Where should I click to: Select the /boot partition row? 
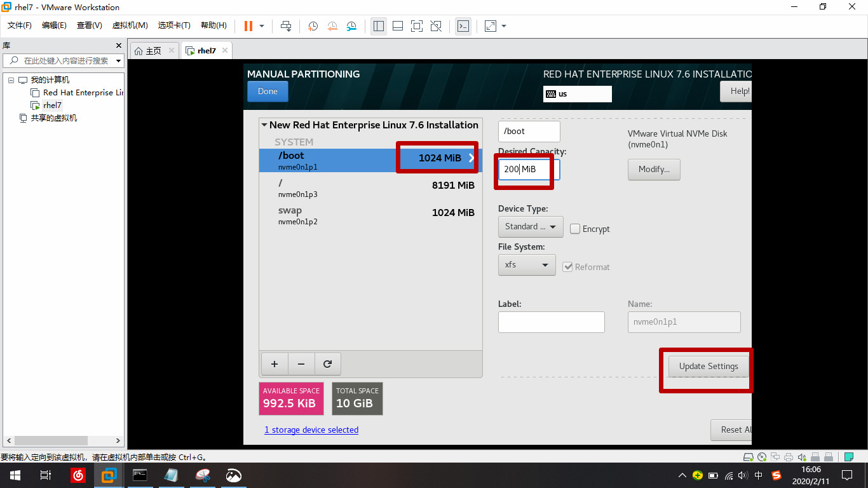370,160
